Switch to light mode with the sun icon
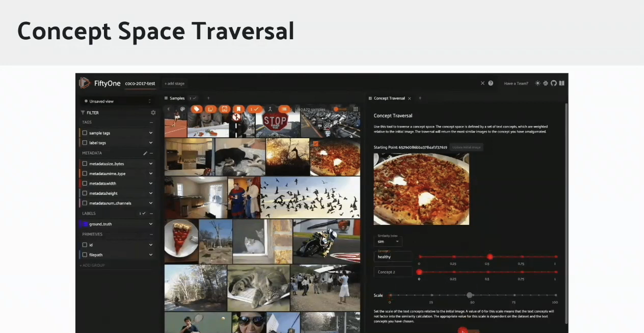Screen dimensions: 644x333 click(538, 83)
